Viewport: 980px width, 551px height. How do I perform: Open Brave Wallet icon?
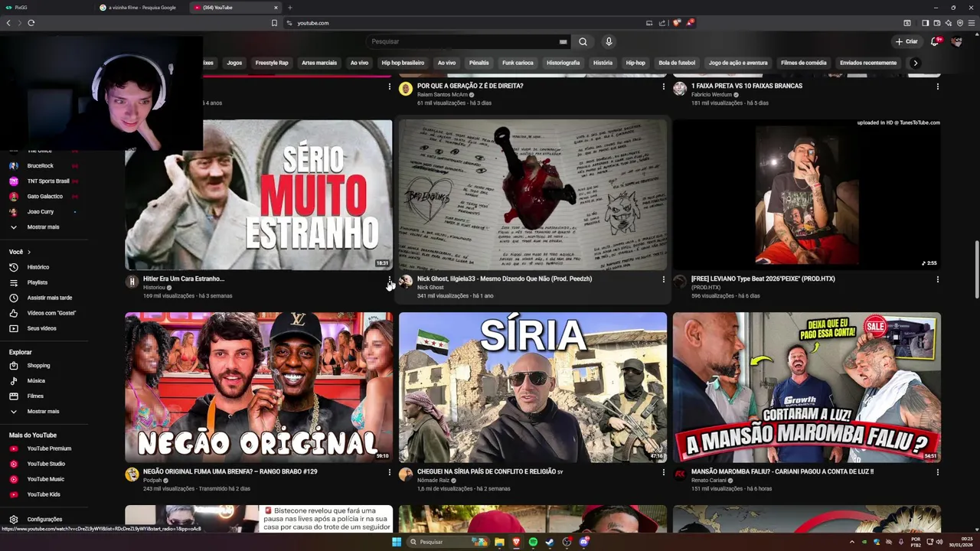[937, 23]
